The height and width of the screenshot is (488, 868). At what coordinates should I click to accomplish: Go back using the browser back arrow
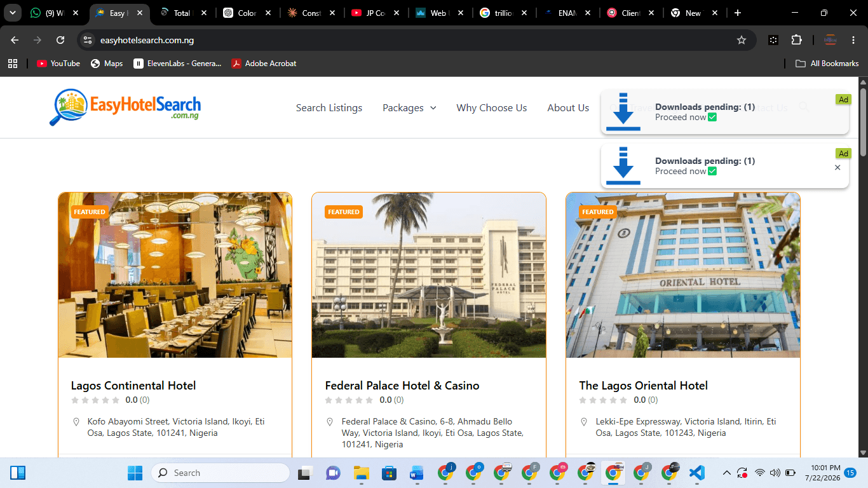[15, 40]
